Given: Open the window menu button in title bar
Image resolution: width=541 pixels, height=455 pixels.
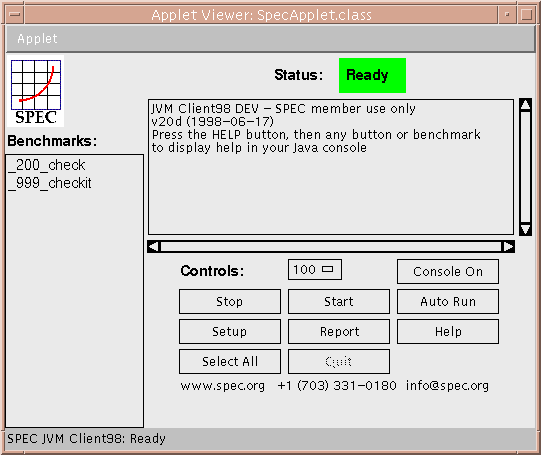Looking at the screenshot, I should [x=14, y=14].
